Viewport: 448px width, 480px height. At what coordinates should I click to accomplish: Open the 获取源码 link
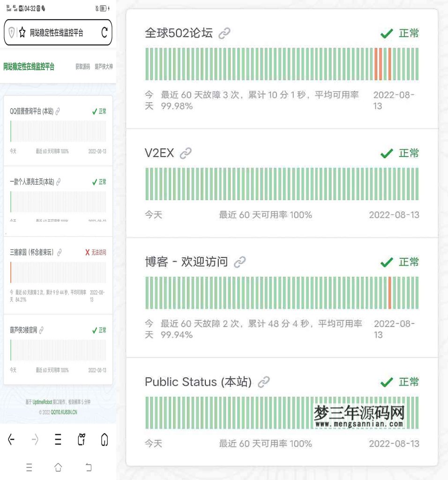(x=82, y=67)
